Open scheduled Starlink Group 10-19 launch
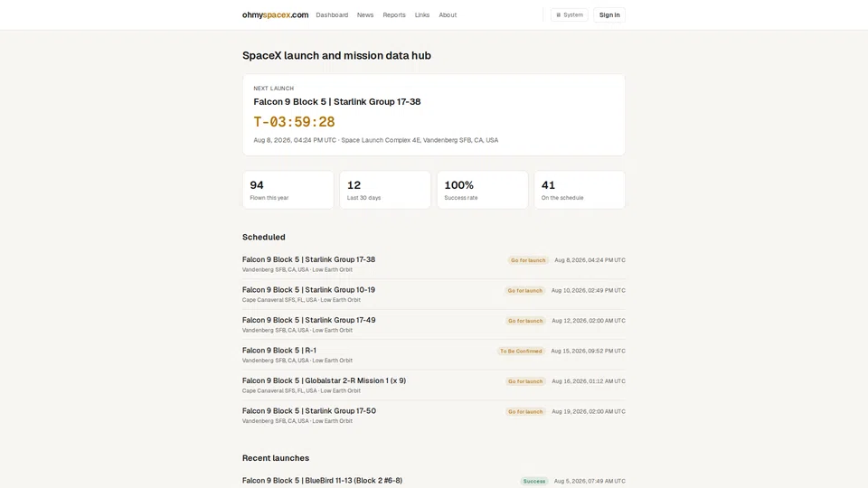The image size is (868, 488). pyautogui.click(x=433, y=295)
